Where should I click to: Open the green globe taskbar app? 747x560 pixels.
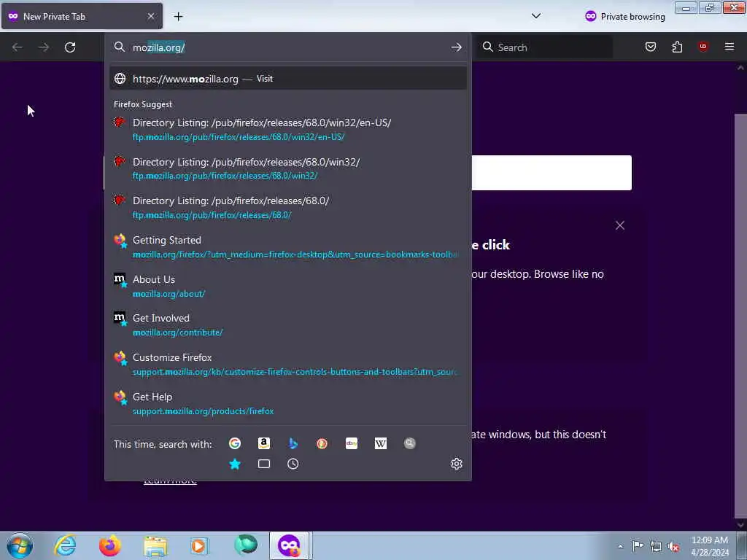pyautogui.click(x=246, y=545)
